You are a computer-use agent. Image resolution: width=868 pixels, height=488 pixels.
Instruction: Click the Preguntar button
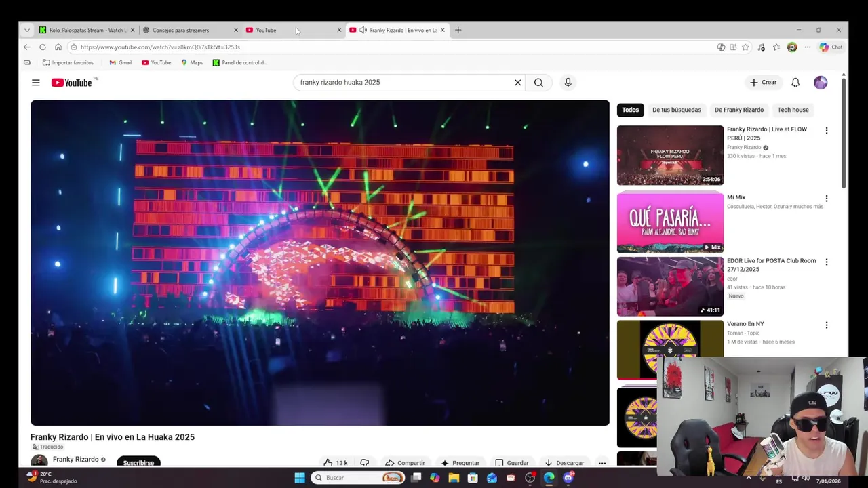pyautogui.click(x=460, y=463)
